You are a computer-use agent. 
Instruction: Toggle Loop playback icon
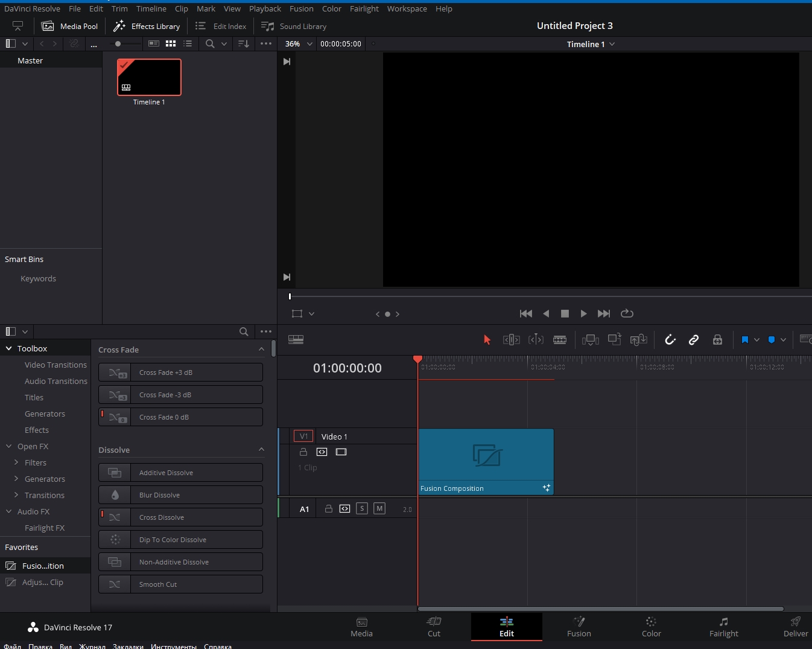[627, 313]
